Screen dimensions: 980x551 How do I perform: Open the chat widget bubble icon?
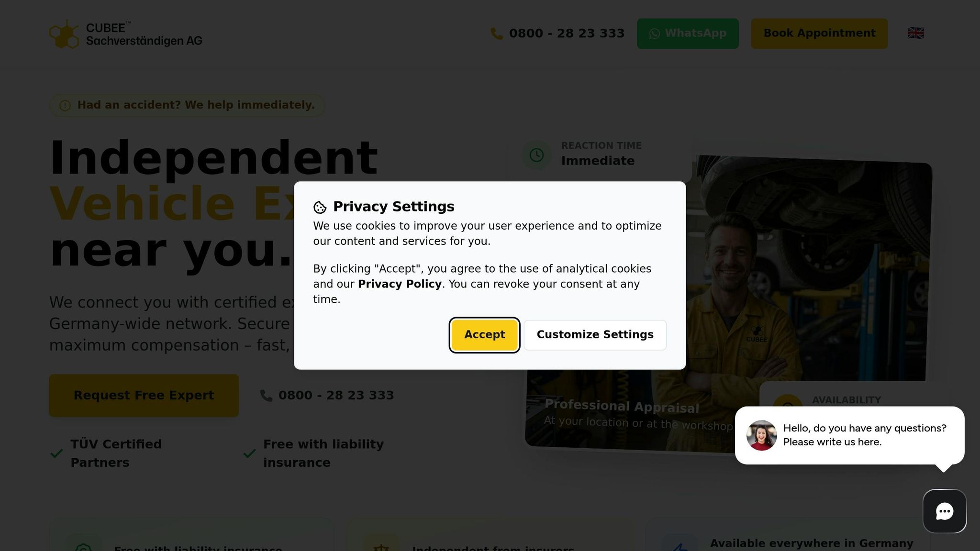(944, 511)
